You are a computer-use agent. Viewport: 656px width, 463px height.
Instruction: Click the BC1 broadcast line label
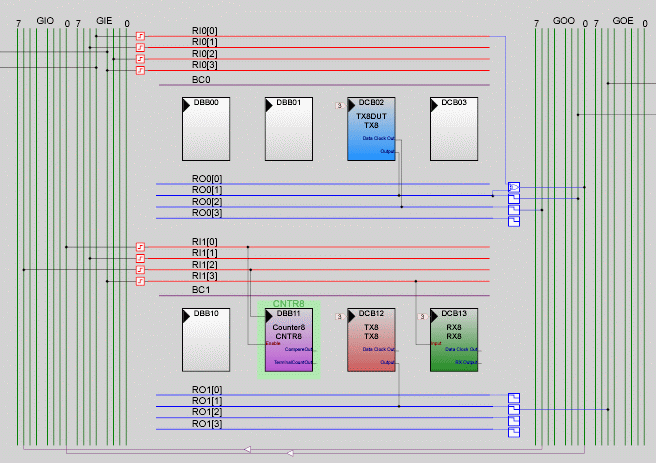[200, 289]
